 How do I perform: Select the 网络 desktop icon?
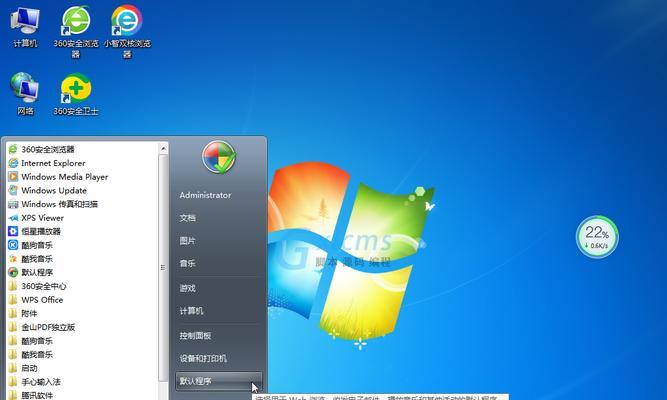[25, 94]
